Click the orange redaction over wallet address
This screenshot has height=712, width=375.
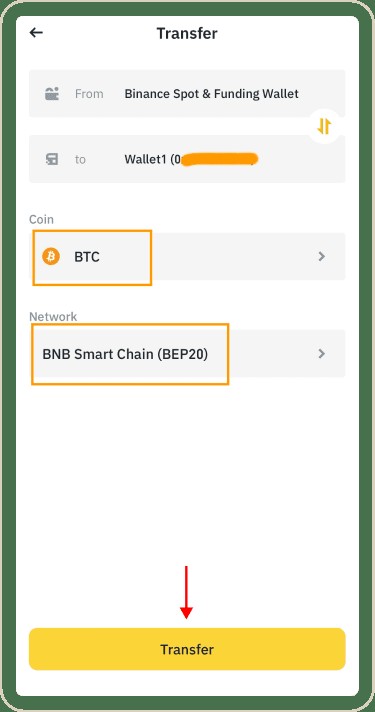219,159
